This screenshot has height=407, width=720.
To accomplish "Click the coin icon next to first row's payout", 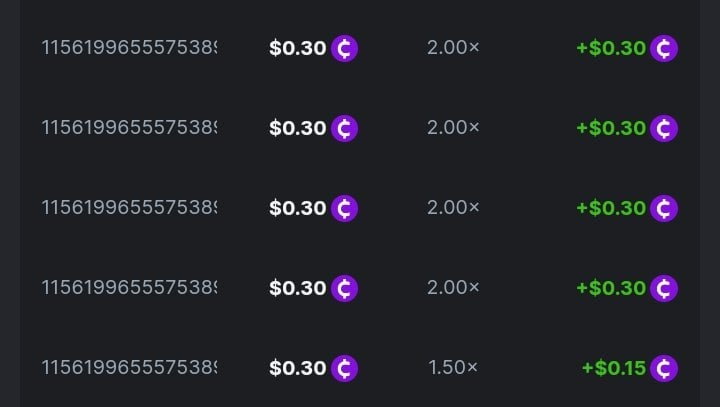I will click(x=663, y=48).
